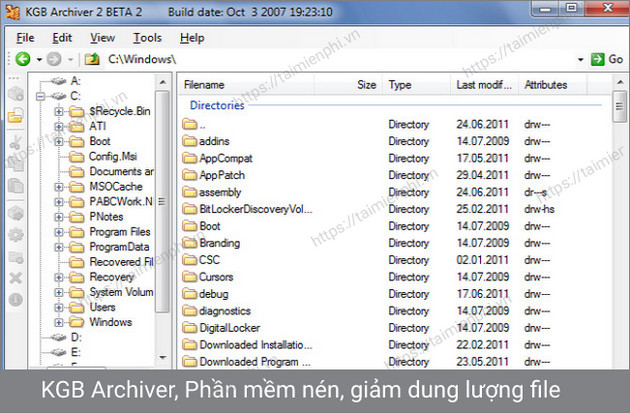Sort by the Last modif... column header
The height and width of the screenshot is (413, 630).
485,85
